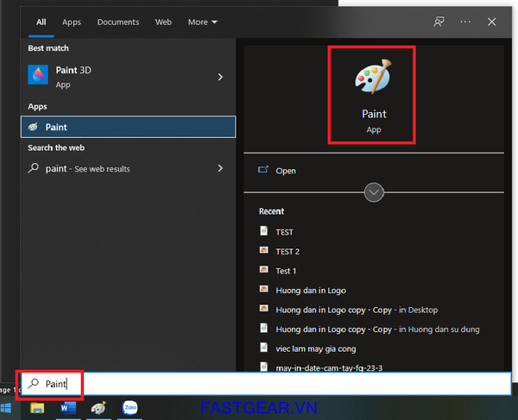This screenshot has height=420, width=518.
Task: Open recent file viec lam may gia cong
Action: pyautogui.click(x=316, y=348)
